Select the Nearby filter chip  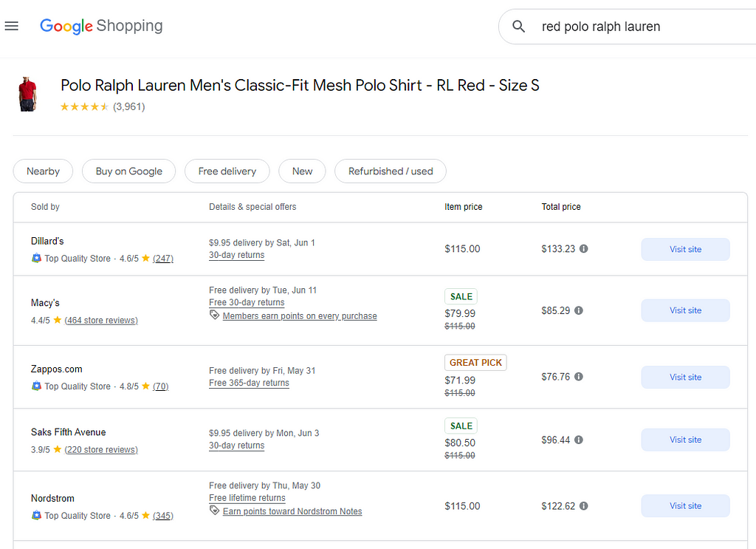click(x=43, y=171)
